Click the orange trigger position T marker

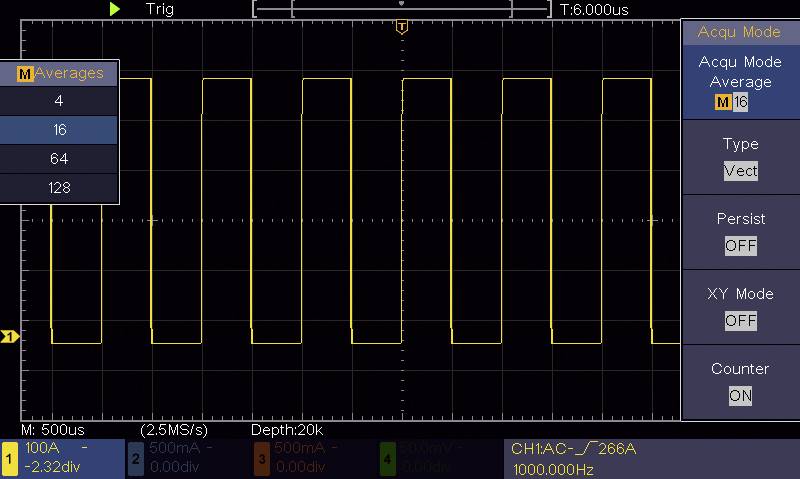point(402,27)
